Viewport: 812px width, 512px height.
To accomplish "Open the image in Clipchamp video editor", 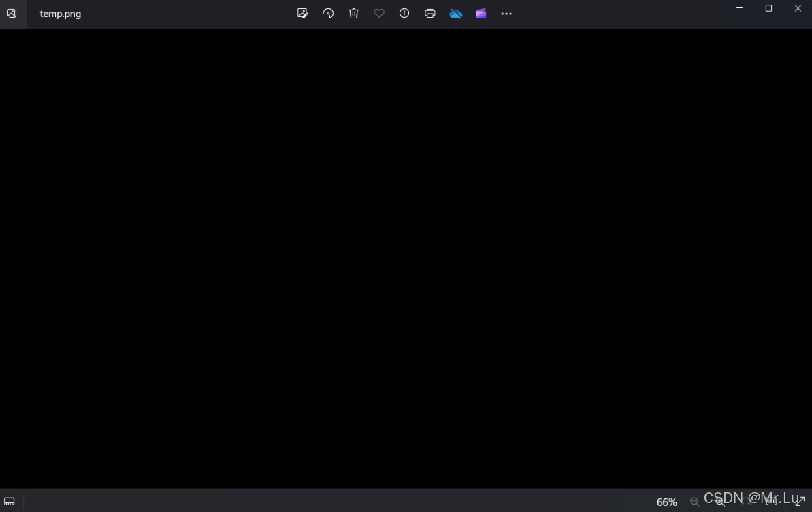I will point(481,13).
